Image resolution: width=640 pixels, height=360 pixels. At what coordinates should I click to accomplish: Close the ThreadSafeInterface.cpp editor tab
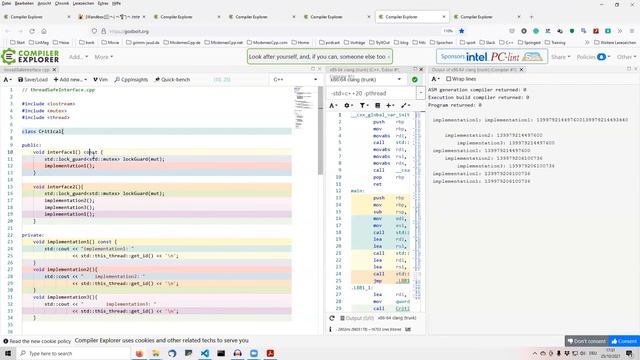pos(54,70)
